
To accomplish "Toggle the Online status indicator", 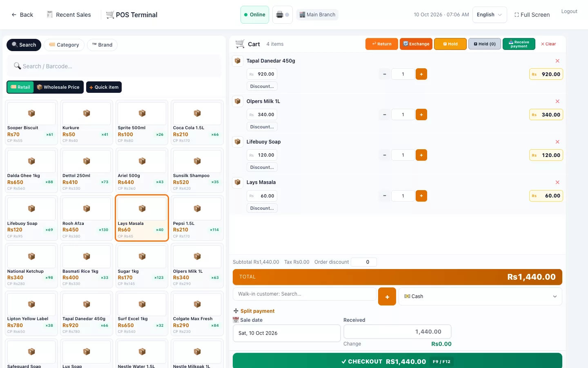I will point(255,15).
